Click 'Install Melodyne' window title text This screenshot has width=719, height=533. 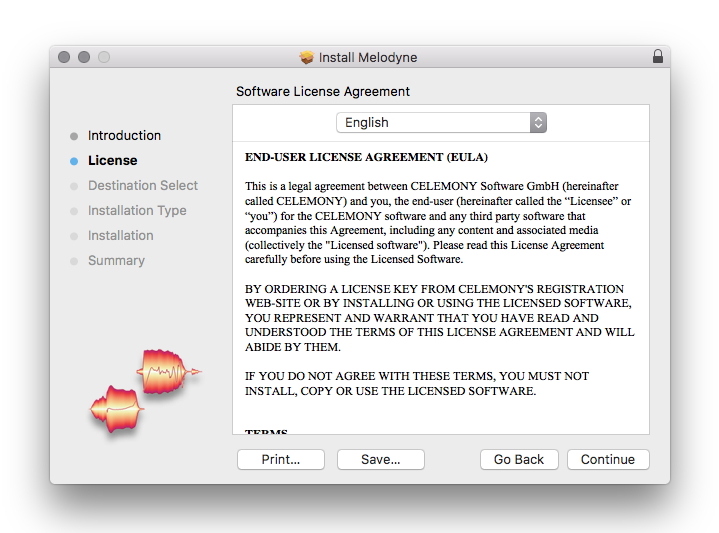tap(368, 57)
